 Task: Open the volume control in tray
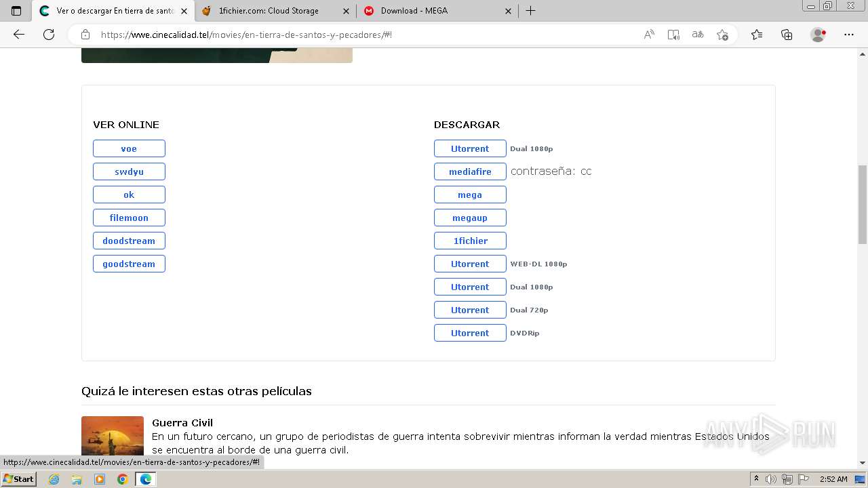pos(771,479)
